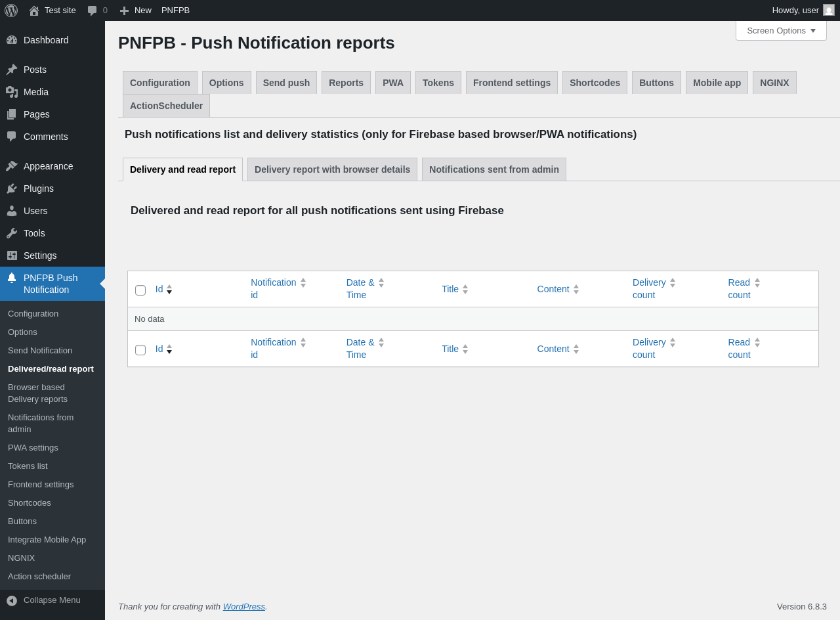This screenshot has height=620, width=840.
Task: Expand the Screen Options dropdown
Action: [781, 30]
